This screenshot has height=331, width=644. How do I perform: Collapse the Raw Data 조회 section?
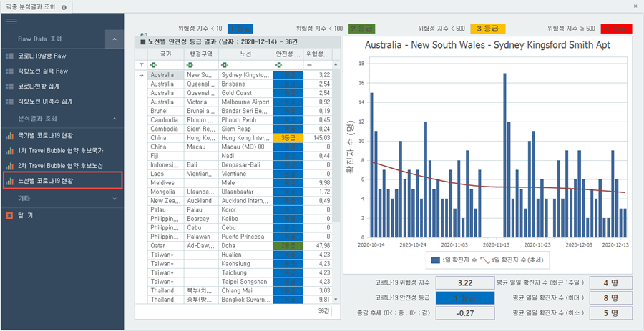pos(114,39)
